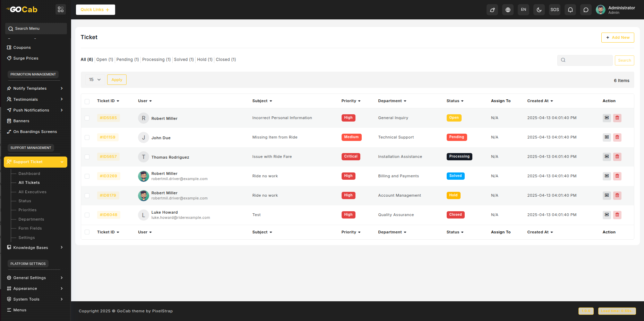This screenshot has width=644, height=321.
Task: Open reply icon for ticket #ID1159
Action: tap(607, 137)
